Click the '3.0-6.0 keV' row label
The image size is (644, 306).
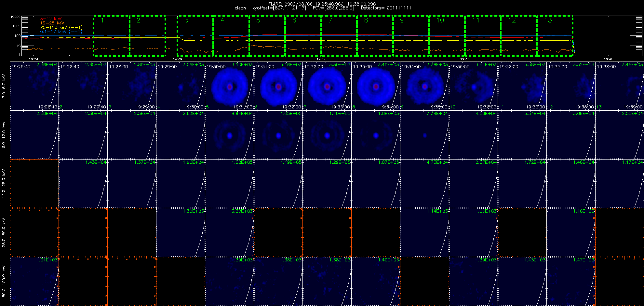(x=4, y=86)
